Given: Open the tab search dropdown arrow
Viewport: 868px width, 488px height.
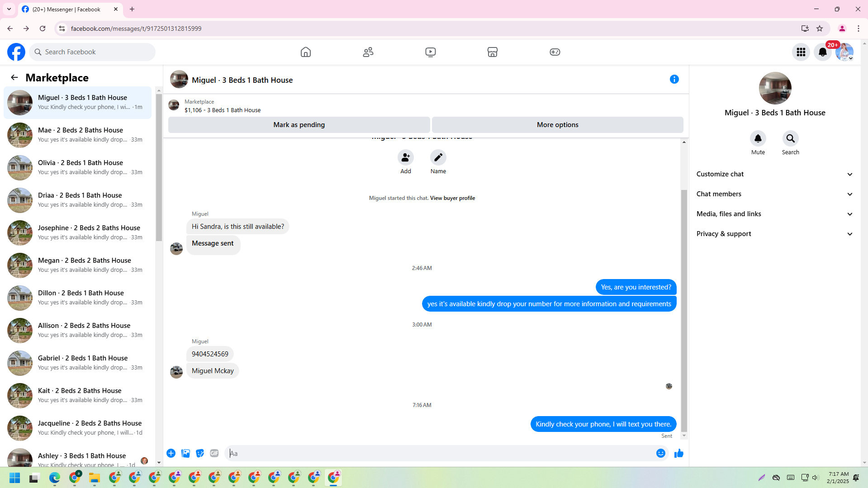Looking at the screenshot, I should [9, 9].
